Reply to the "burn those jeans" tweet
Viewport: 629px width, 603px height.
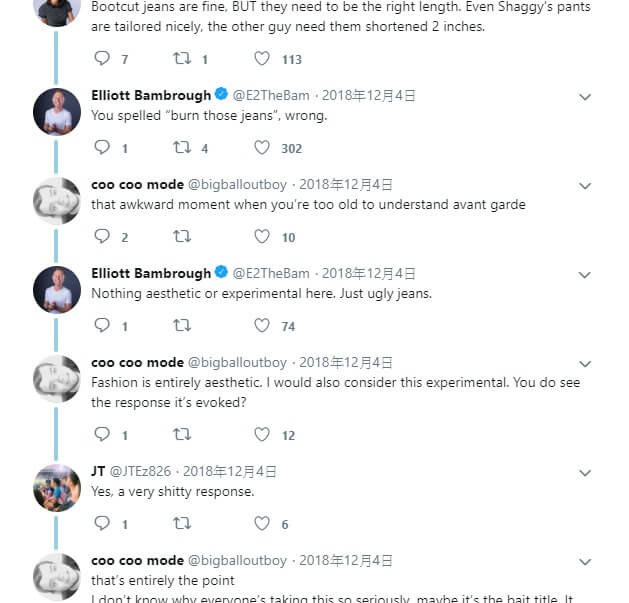click(x=101, y=148)
